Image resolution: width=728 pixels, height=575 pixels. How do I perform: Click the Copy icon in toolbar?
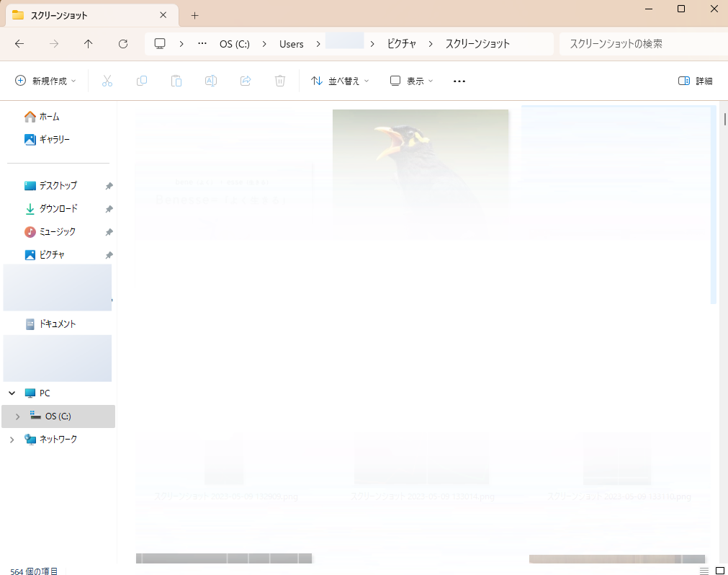142,81
